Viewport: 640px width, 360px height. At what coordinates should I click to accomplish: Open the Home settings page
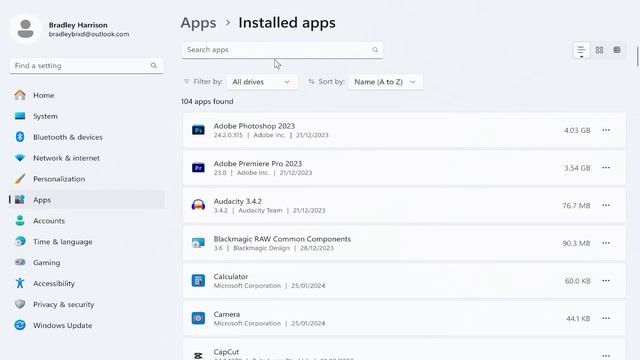pos(87,95)
